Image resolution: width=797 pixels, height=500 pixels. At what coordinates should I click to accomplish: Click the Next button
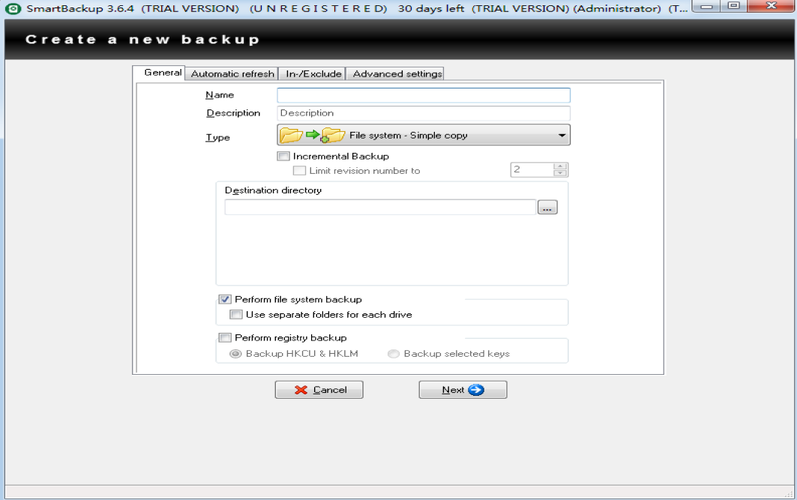tap(463, 390)
